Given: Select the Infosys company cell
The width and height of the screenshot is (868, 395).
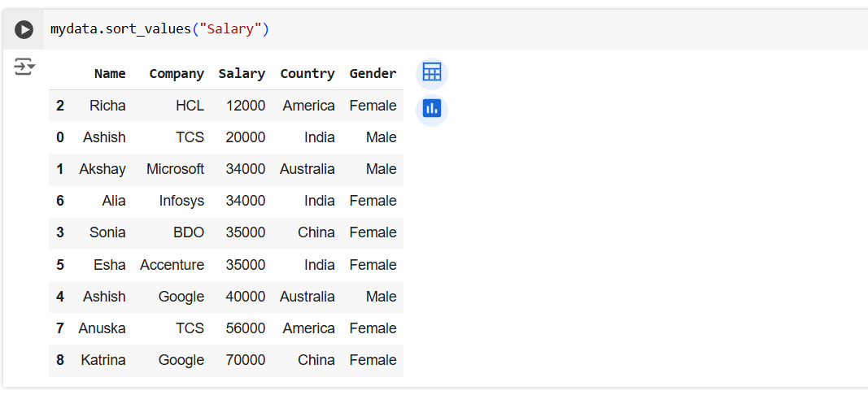Looking at the screenshot, I should [x=181, y=201].
